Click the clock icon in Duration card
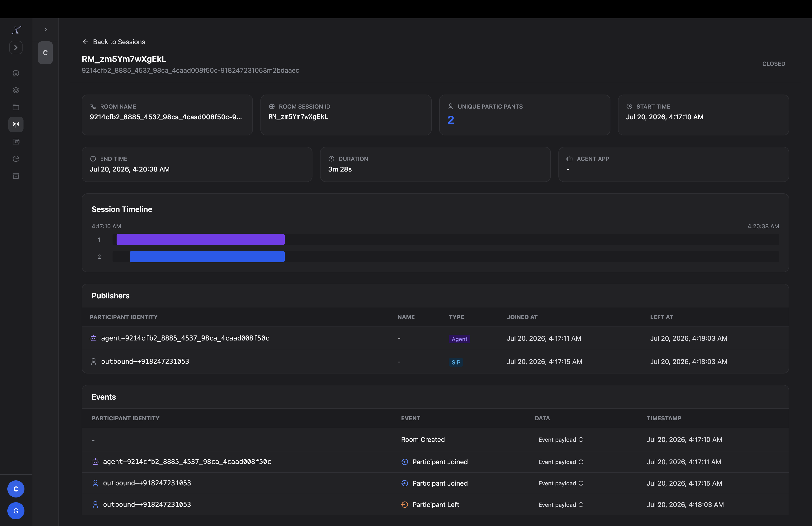The width and height of the screenshot is (812, 526). 331,159
